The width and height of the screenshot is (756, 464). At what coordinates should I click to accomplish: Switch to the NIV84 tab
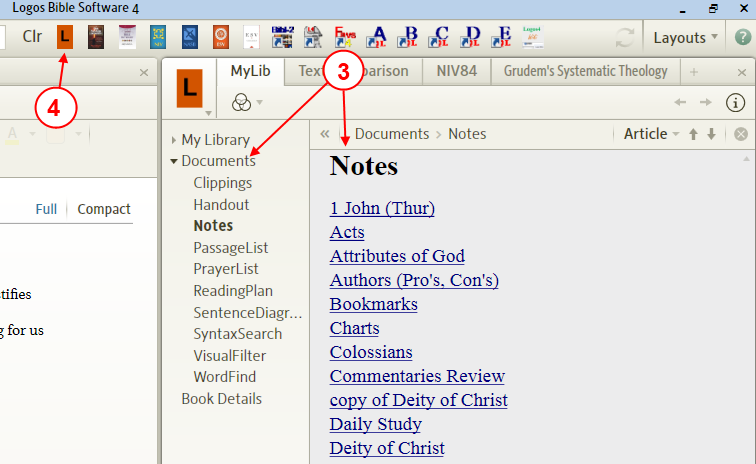coord(457,71)
